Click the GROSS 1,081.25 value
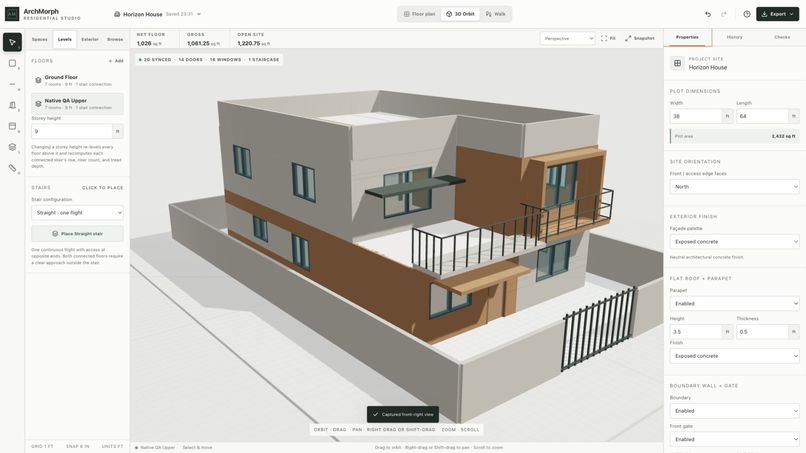This screenshot has width=806, height=453. coord(203,44)
